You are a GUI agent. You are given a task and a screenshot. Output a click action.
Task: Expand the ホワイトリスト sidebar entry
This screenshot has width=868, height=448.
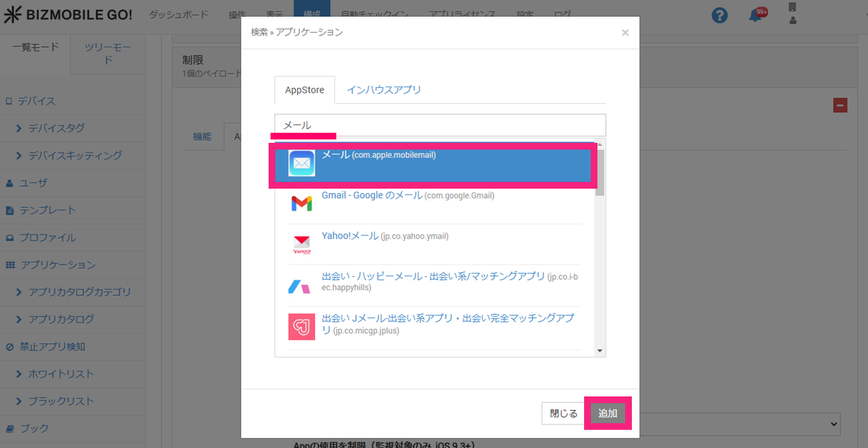(19, 374)
